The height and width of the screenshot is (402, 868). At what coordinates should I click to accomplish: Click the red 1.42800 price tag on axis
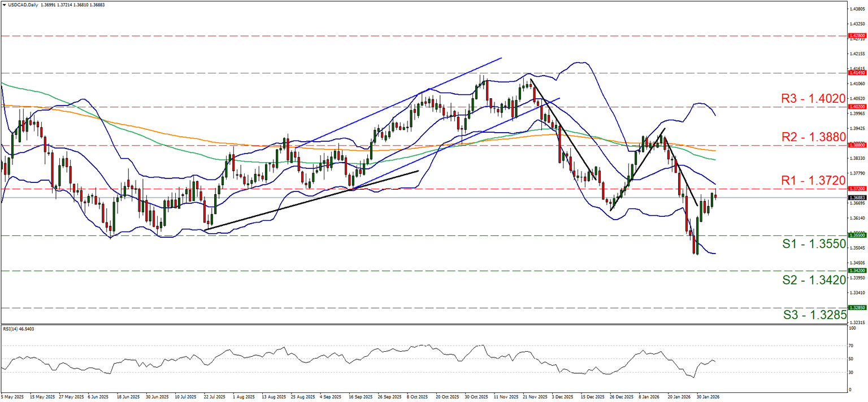click(x=857, y=35)
